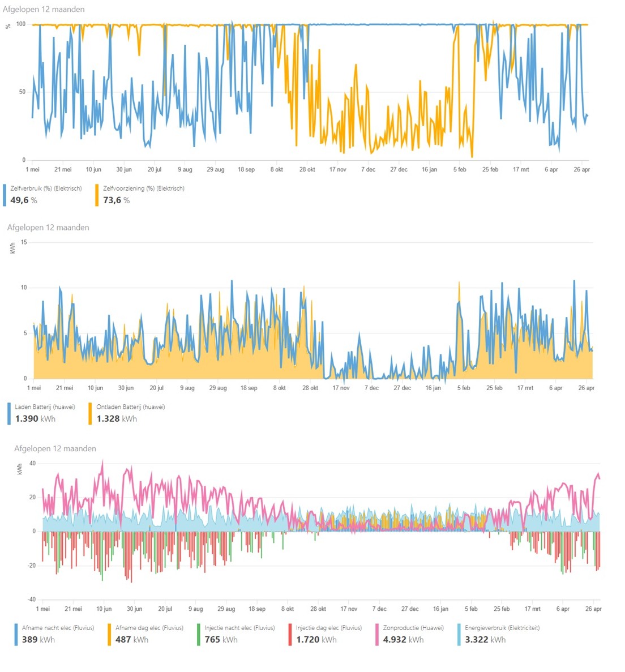The height and width of the screenshot is (672, 625).
Task: Click the 16 jan label on the battery chart axis
Action: (x=433, y=388)
